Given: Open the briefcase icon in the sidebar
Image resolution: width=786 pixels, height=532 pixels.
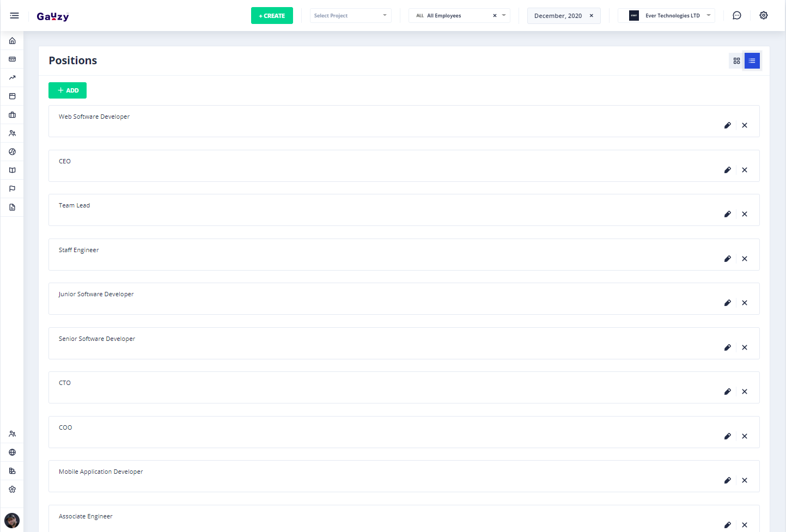Looking at the screenshot, I should pos(12,115).
